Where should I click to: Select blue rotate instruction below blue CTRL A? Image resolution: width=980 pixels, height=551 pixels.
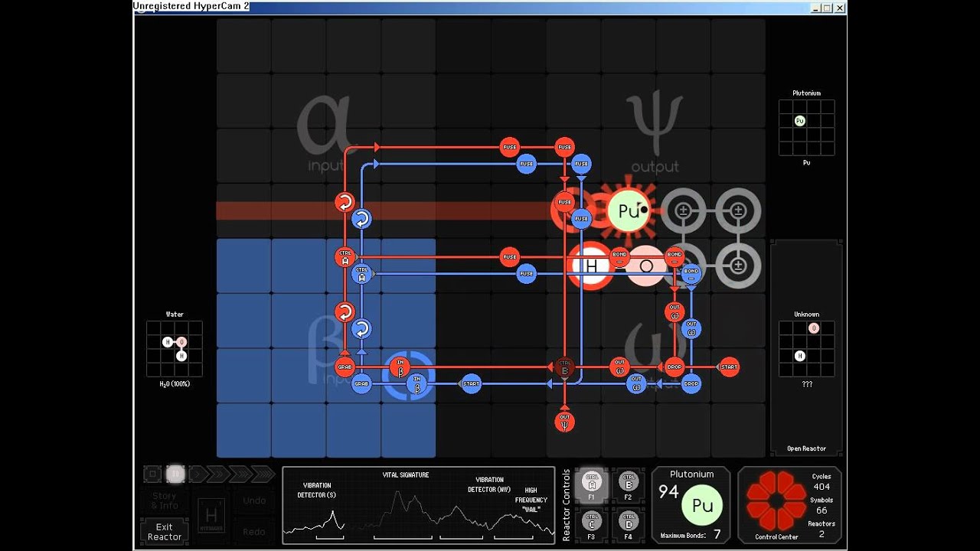click(361, 329)
